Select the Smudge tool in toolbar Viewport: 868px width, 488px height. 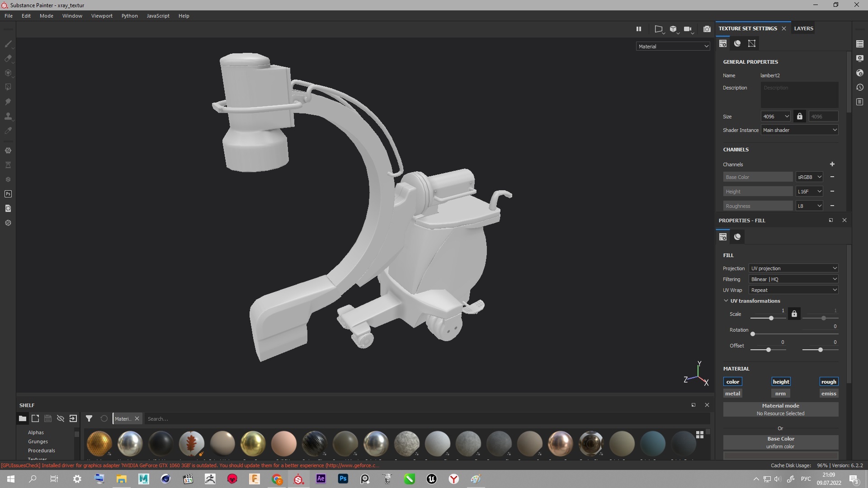8,117
